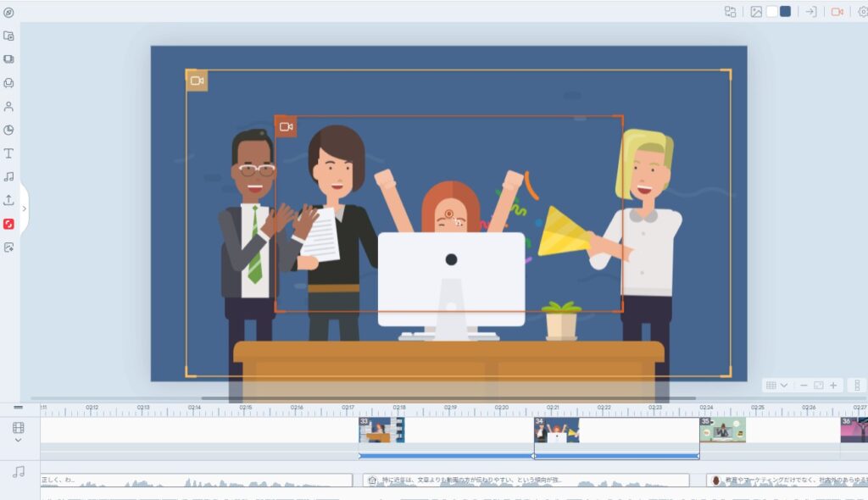Click the Upload icon in sidebar
The height and width of the screenshot is (500, 868).
(x=8, y=201)
